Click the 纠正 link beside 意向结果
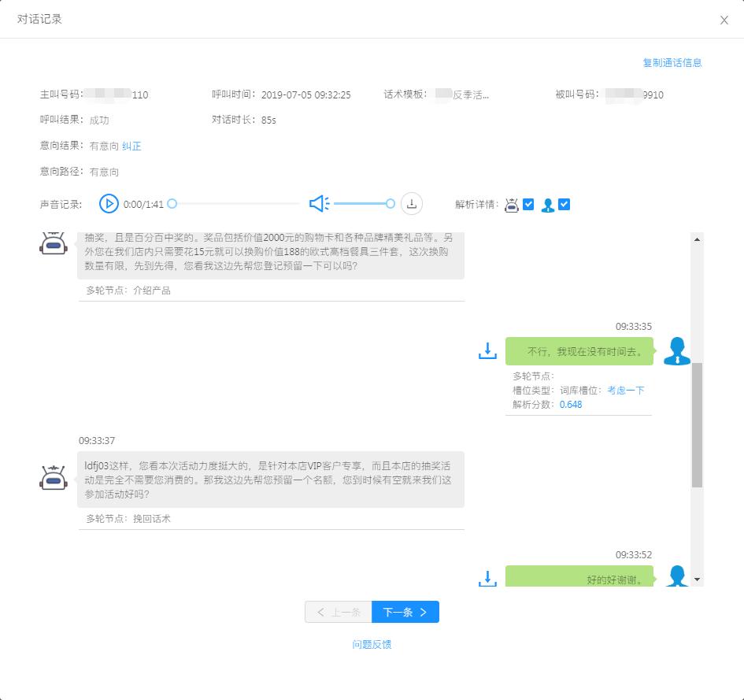 coord(131,146)
